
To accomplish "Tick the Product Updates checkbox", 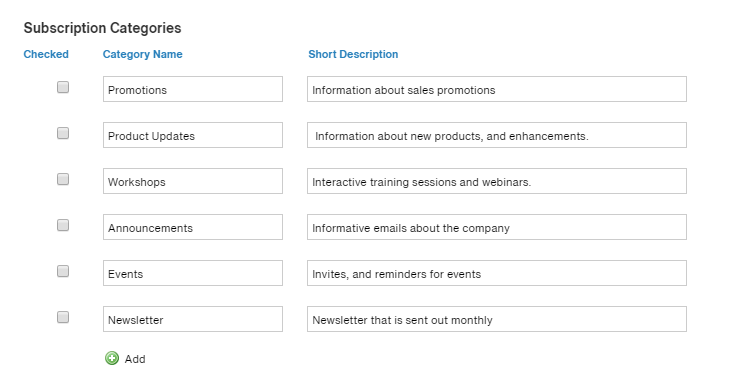I will coord(63,133).
